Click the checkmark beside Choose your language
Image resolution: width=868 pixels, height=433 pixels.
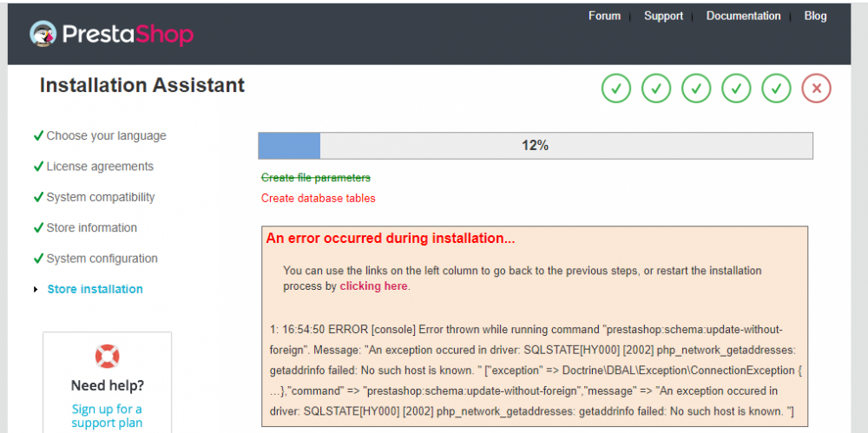point(38,135)
